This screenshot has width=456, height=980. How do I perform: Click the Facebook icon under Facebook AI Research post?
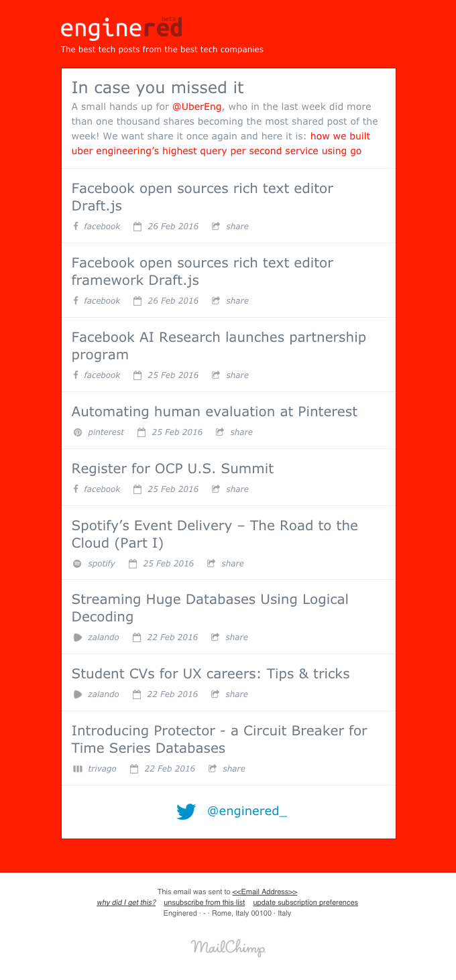click(76, 375)
